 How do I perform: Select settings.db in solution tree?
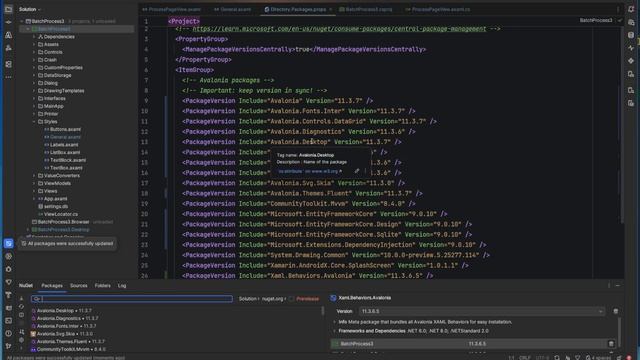[56, 207]
